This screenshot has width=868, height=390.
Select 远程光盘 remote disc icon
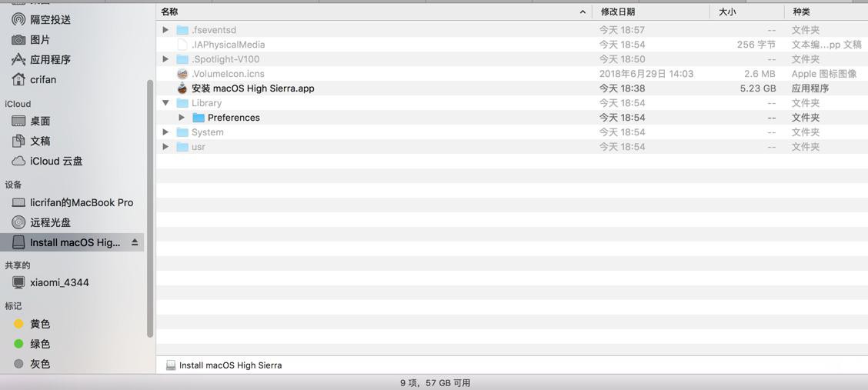point(18,222)
